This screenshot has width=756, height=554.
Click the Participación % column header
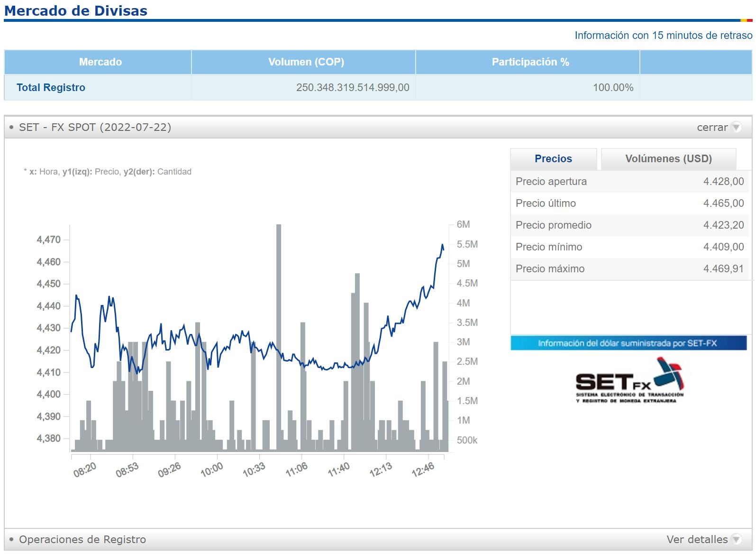click(530, 62)
